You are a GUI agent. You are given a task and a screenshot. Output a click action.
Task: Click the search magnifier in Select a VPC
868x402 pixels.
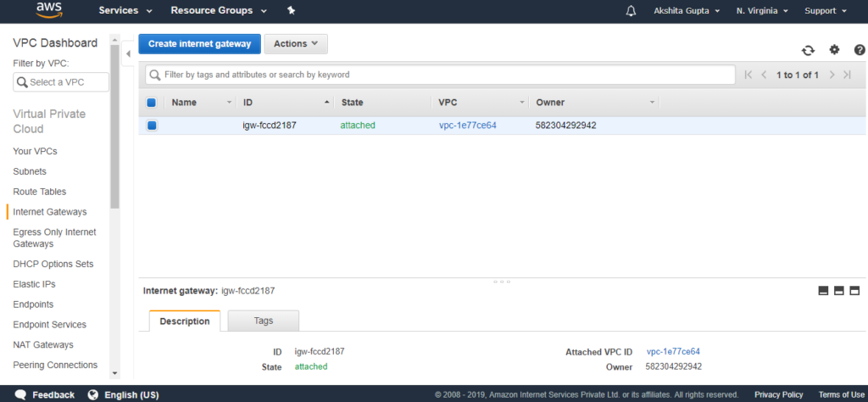tap(22, 82)
